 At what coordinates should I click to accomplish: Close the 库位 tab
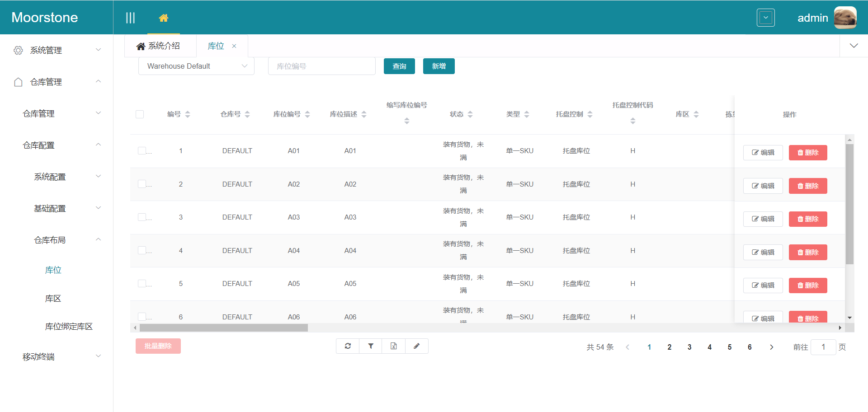[x=234, y=46]
